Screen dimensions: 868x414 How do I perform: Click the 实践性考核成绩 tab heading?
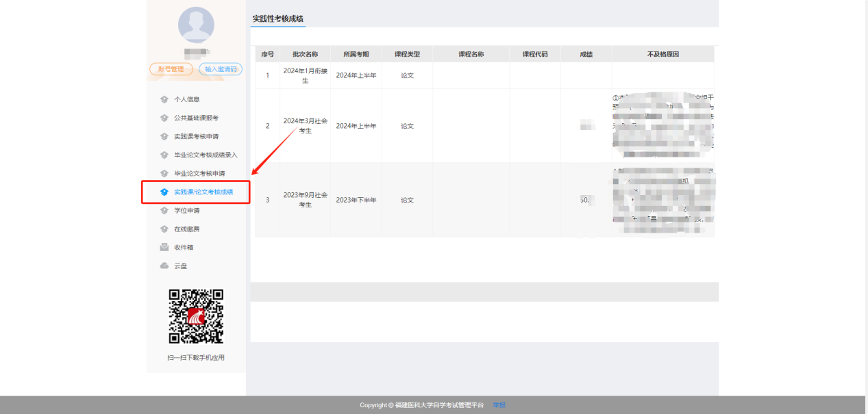tap(277, 18)
